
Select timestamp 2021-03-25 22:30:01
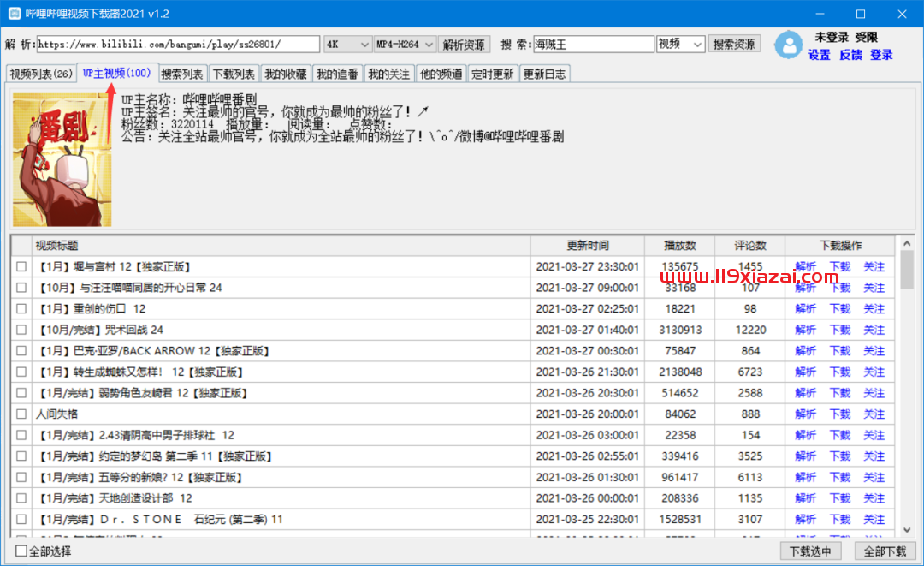coord(588,520)
